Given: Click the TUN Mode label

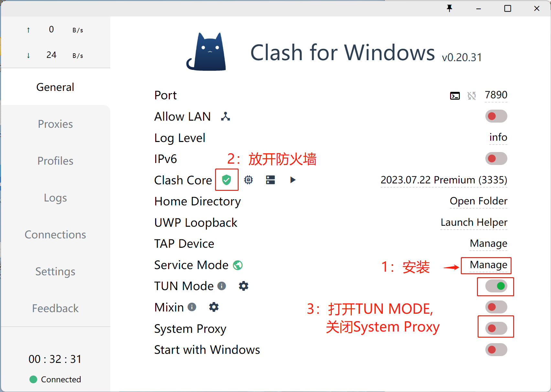Looking at the screenshot, I should [184, 286].
